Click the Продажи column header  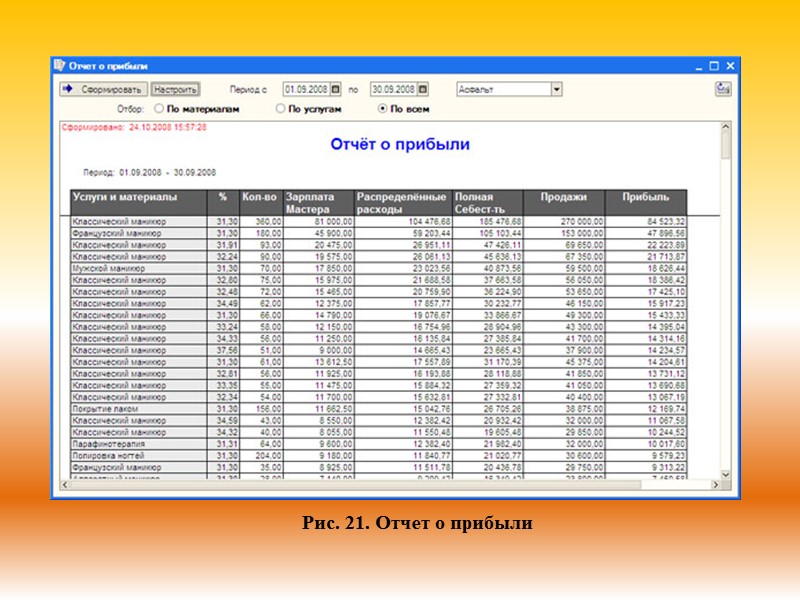tap(564, 203)
